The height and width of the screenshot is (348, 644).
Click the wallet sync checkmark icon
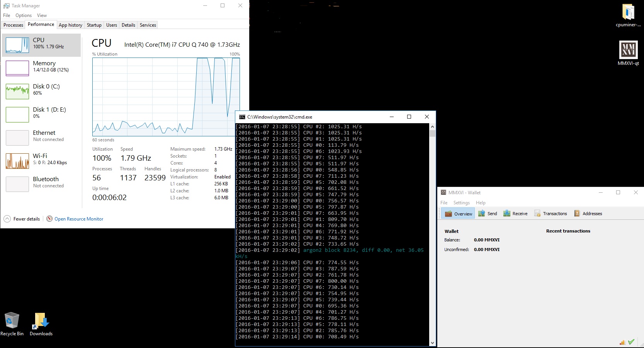coord(631,342)
